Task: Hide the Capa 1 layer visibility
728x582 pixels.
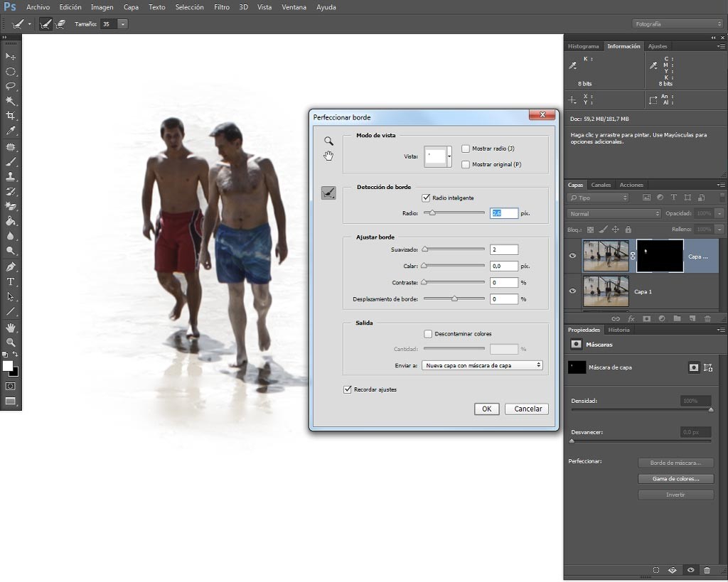Action: point(572,291)
